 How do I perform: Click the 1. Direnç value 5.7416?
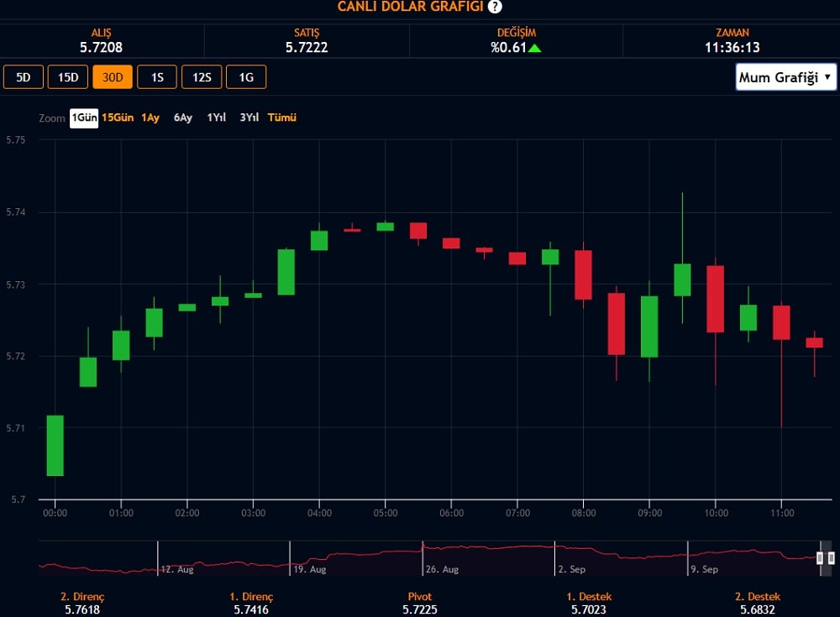click(251, 609)
